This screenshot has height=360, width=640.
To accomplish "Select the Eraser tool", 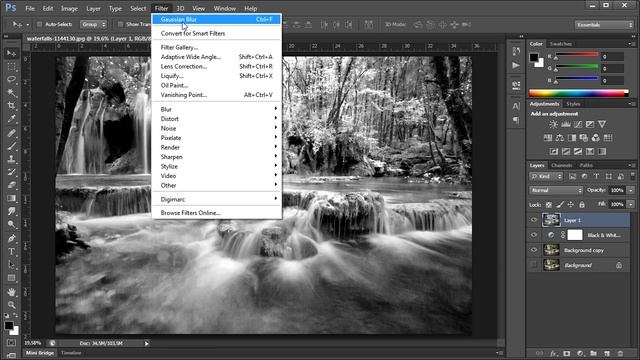I will pos(11,185).
